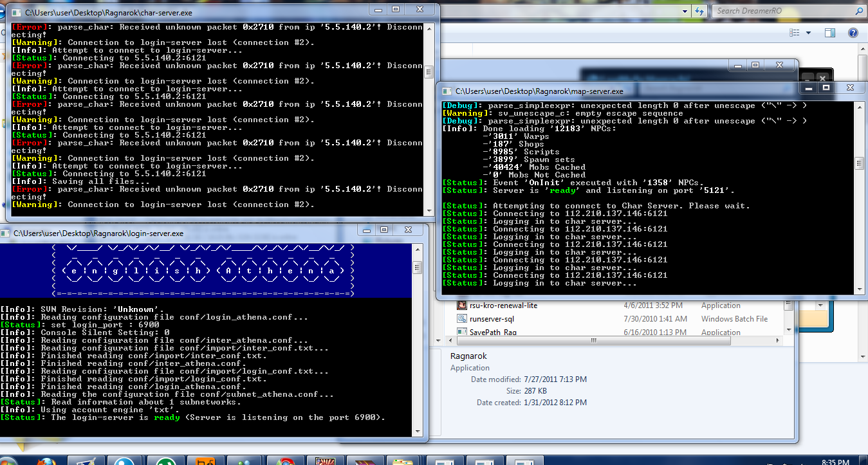Click the Ragnarok name in the details pane
This screenshot has width=868, height=465.
tap(468, 356)
